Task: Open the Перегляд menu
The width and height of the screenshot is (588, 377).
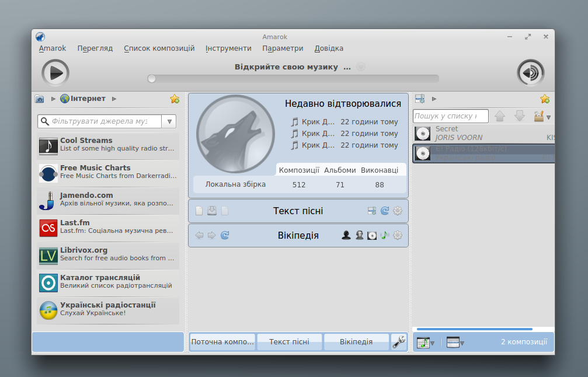Action: click(x=95, y=48)
